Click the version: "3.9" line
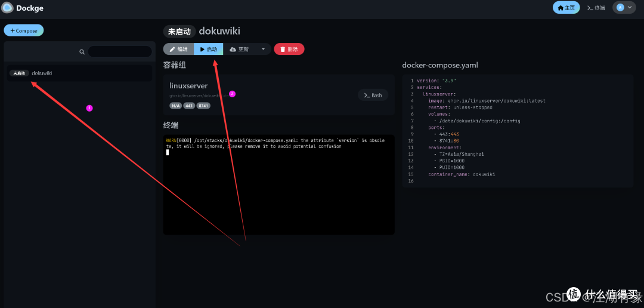Screen dimensions: 644x308 pos(436,80)
